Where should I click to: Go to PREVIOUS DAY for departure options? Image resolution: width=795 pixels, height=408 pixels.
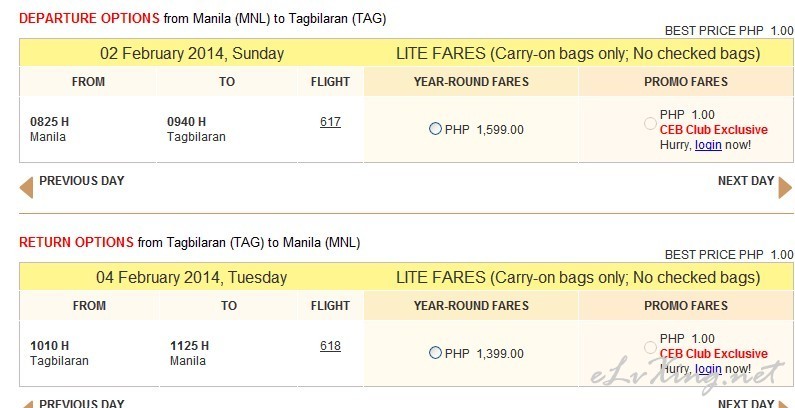click(82, 181)
